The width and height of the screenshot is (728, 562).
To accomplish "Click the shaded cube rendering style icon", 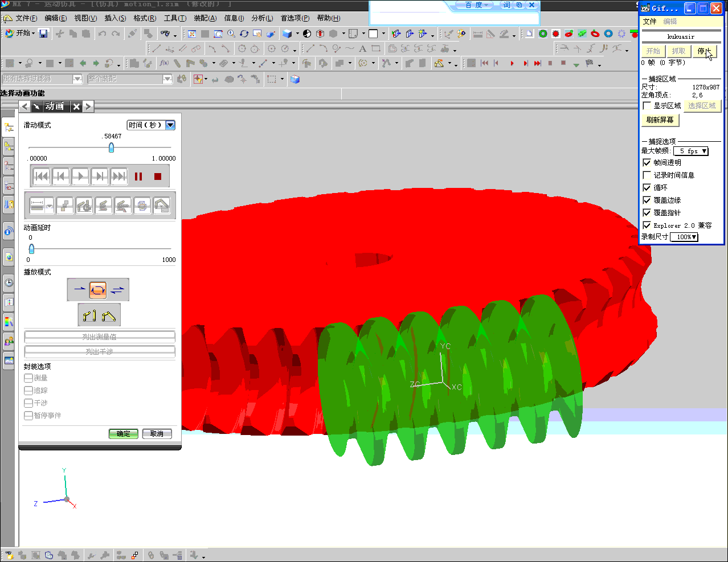I will (287, 34).
